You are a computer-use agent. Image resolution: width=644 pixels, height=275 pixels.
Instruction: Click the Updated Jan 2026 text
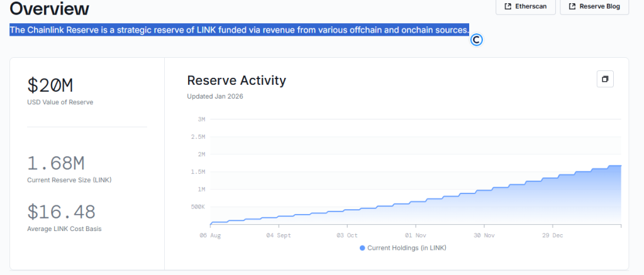click(x=215, y=96)
